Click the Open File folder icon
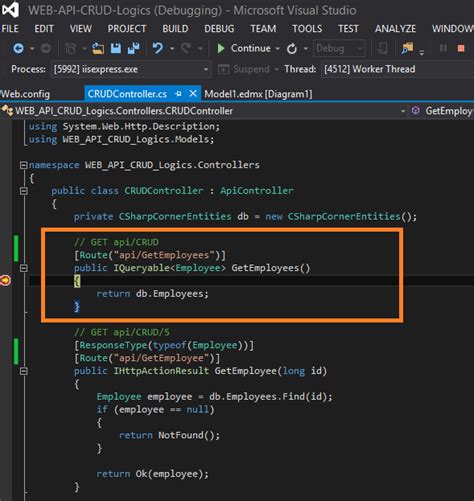Screen dimensions: 474x501 coord(98,49)
